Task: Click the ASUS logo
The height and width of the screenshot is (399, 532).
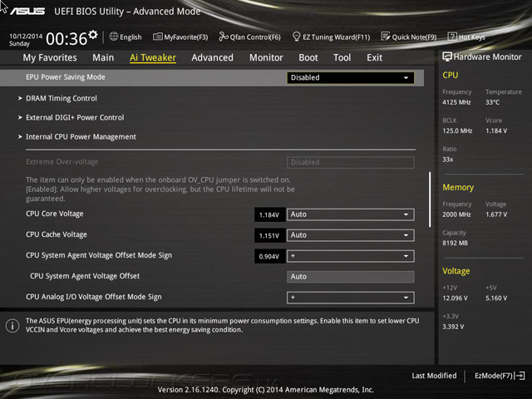Action: [x=27, y=11]
